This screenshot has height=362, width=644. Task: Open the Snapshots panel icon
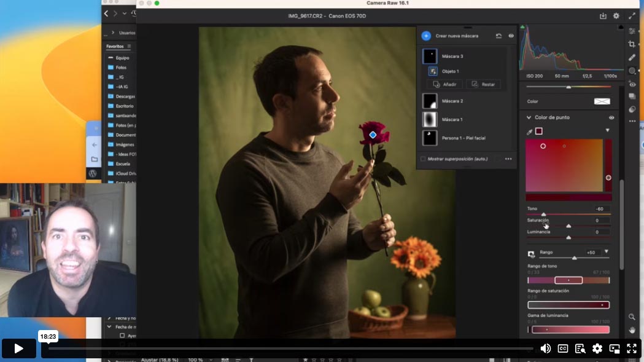pyautogui.click(x=632, y=96)
